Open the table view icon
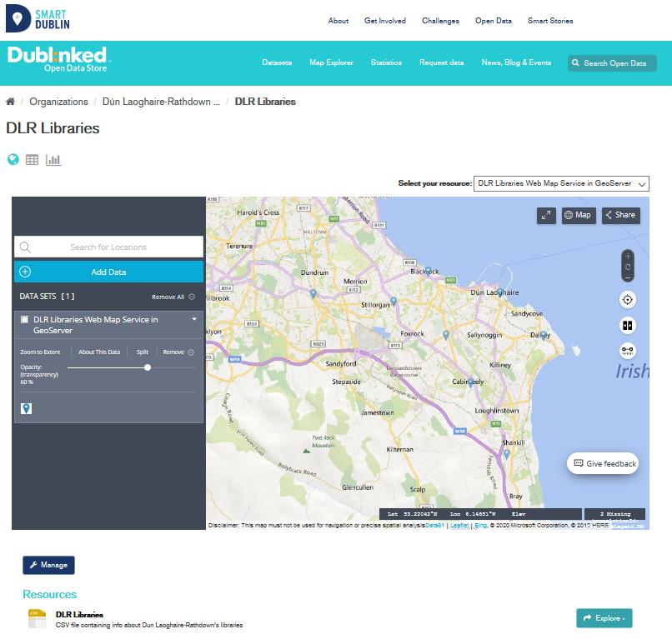672x639 pixels. (x=33, y=160)
